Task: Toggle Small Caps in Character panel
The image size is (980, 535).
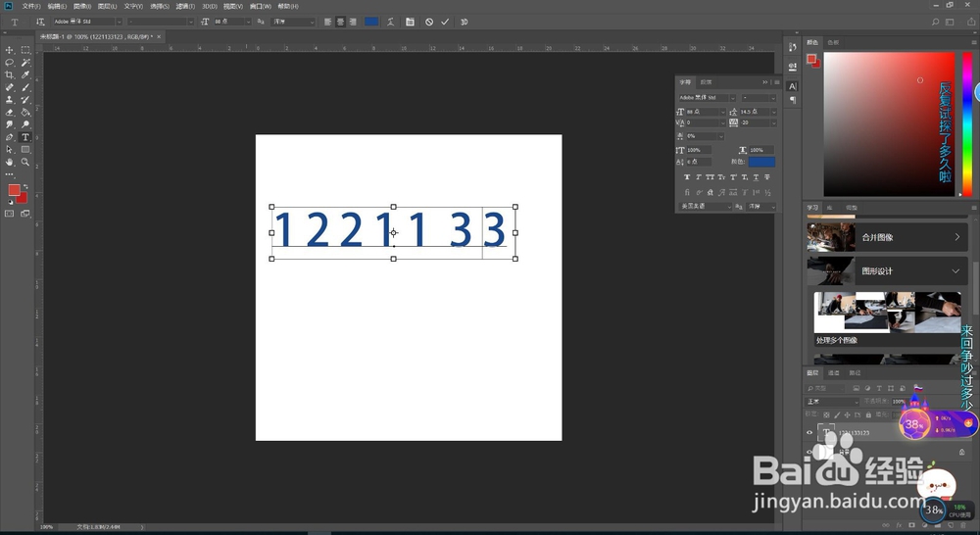Action: coord(722,177)
